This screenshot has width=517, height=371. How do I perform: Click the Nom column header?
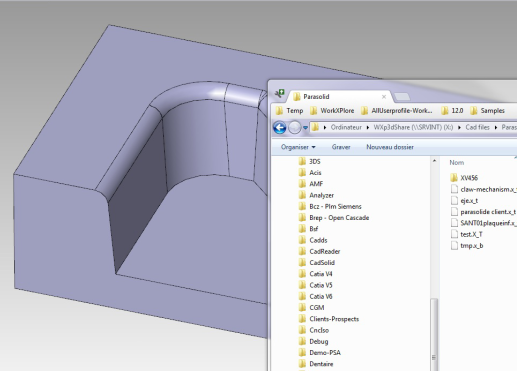[x=456, y=163]
